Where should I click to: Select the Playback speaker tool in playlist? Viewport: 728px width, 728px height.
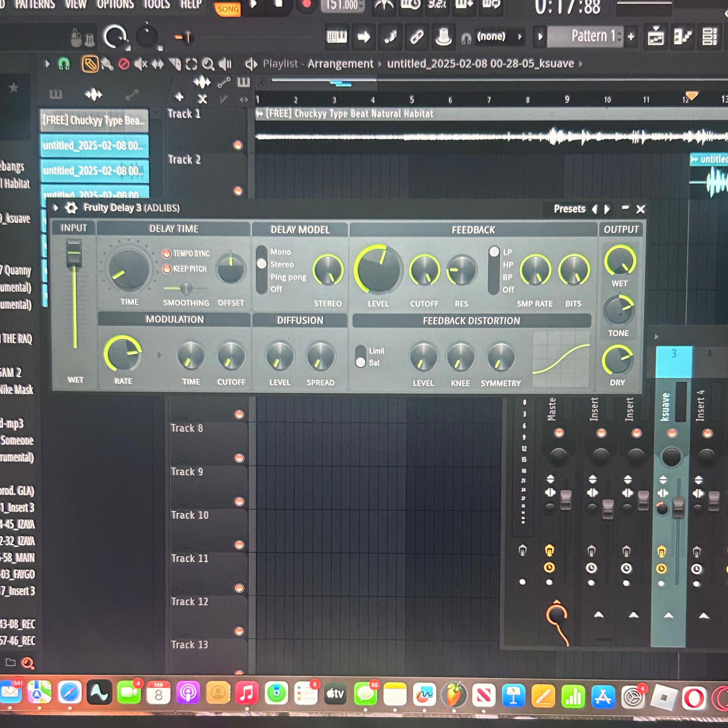225,65
